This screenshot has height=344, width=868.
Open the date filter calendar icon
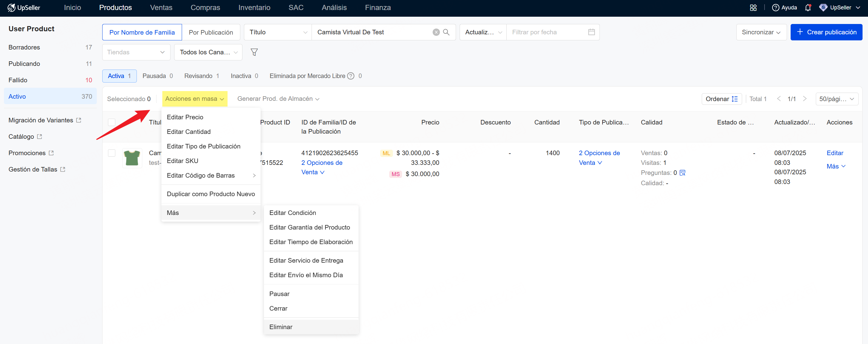pos(591,32)
